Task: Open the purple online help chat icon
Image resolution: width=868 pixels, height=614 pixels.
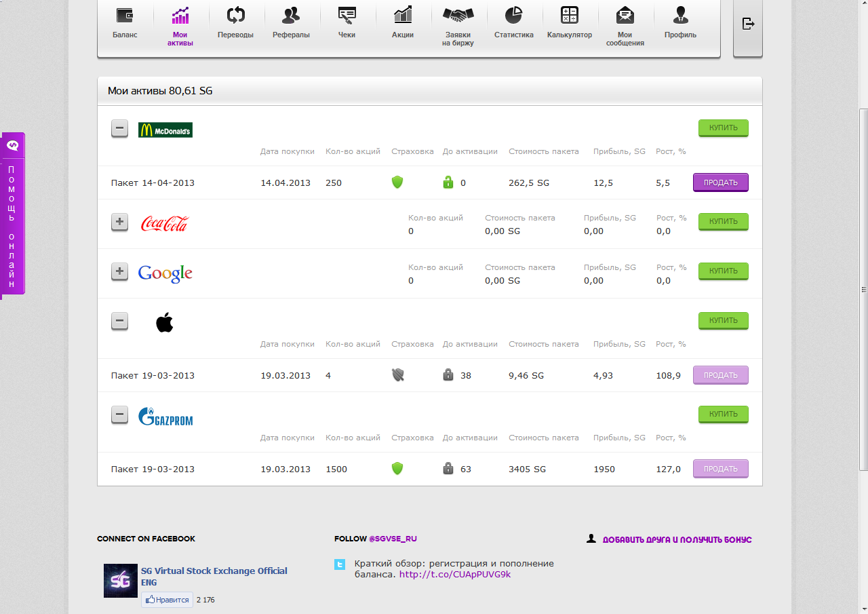Action: click(13, 145)
